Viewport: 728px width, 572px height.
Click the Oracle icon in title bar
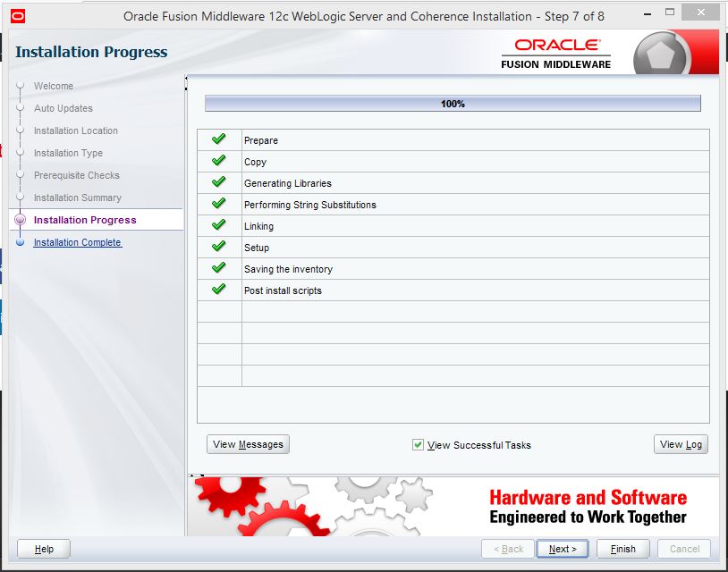point(19,15)
